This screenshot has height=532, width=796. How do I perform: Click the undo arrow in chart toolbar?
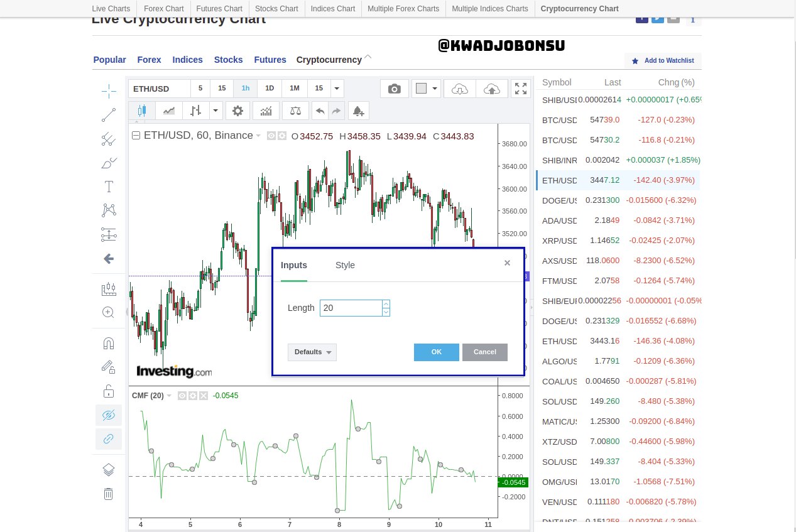320,111
